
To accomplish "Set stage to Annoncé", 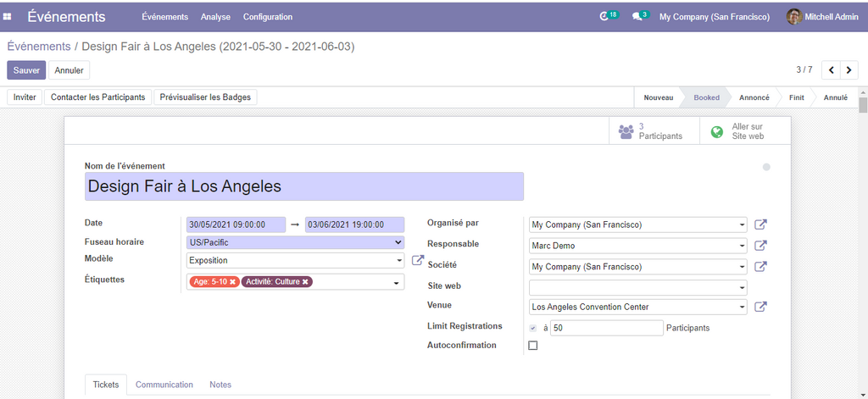I will [x=754, y=97].
